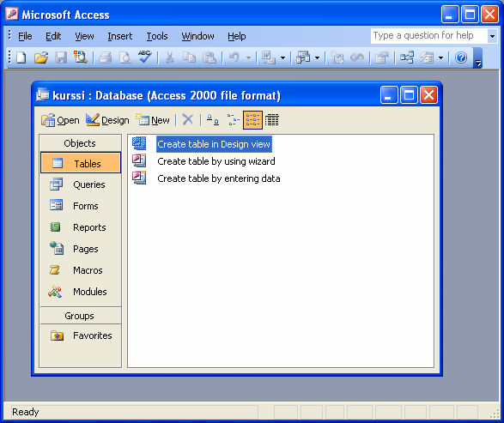The height and width of the screenshot is (423, 504).
Task: Click the Cut scissors icon
Action: tap(169, 57)
